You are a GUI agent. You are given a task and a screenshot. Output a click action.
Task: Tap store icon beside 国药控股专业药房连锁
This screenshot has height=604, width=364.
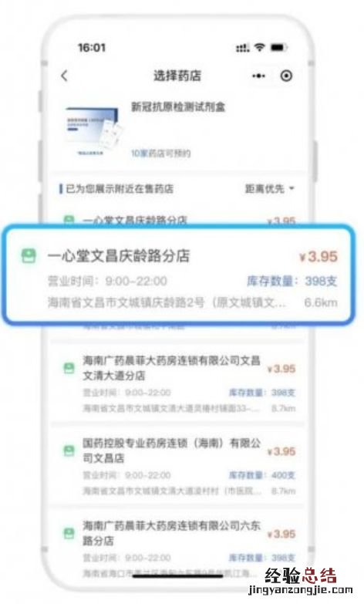tap(69, 450)
